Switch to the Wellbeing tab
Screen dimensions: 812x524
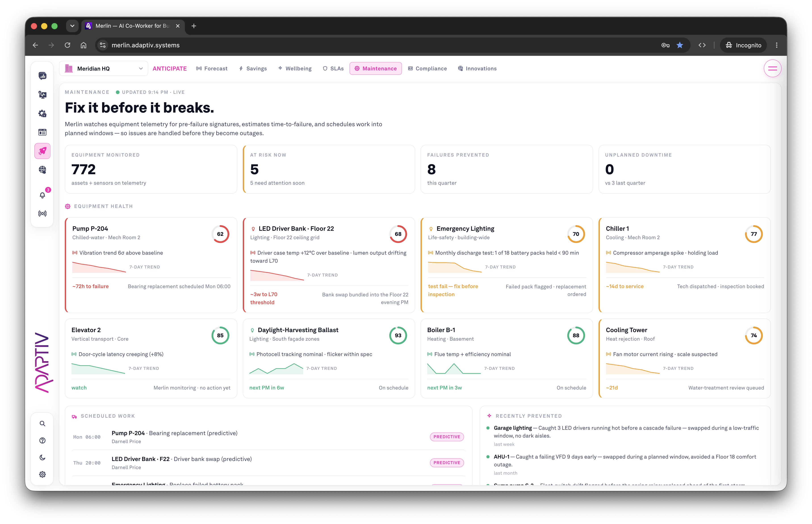click(295, 68)
